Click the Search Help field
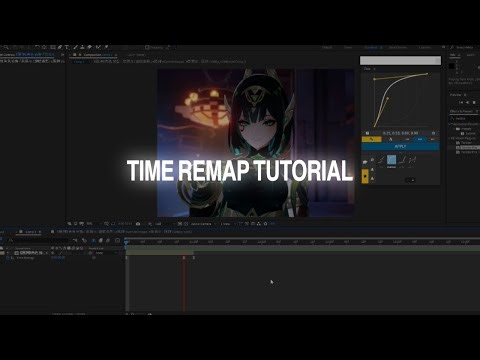Viewport: 480px width, 360px height. pos(465,47)
